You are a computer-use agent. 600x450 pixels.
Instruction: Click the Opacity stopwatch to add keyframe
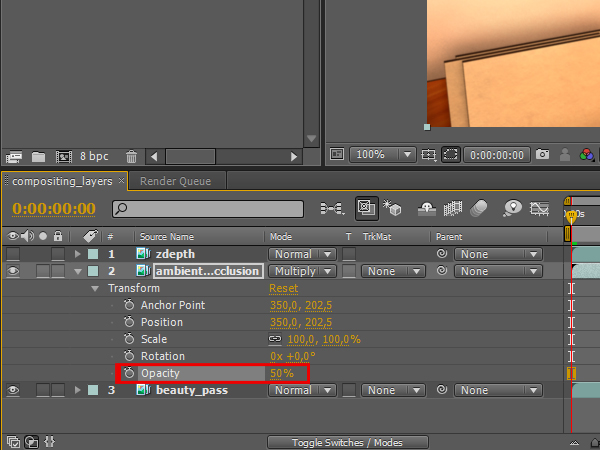pyautogui.click(x=129, y=373)
